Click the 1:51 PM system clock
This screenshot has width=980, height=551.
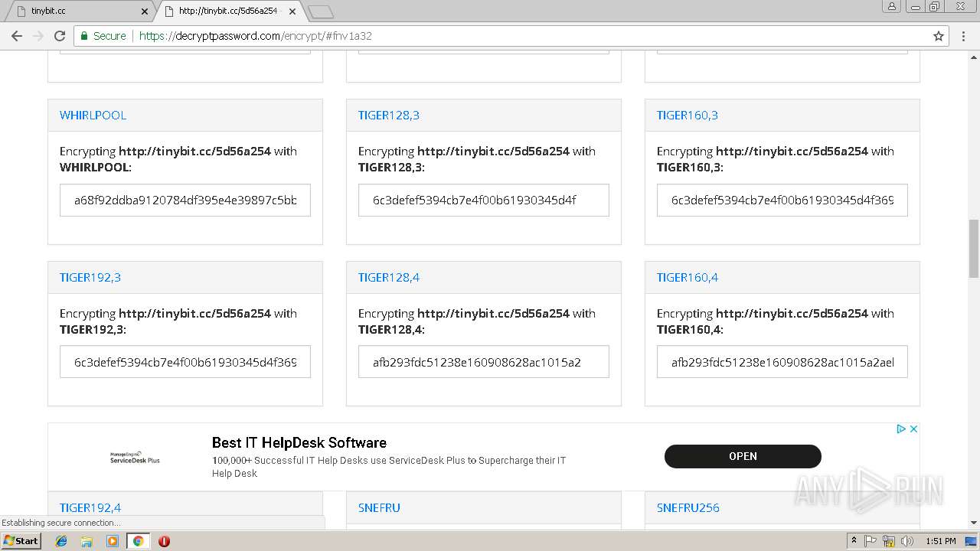point(940,541)
